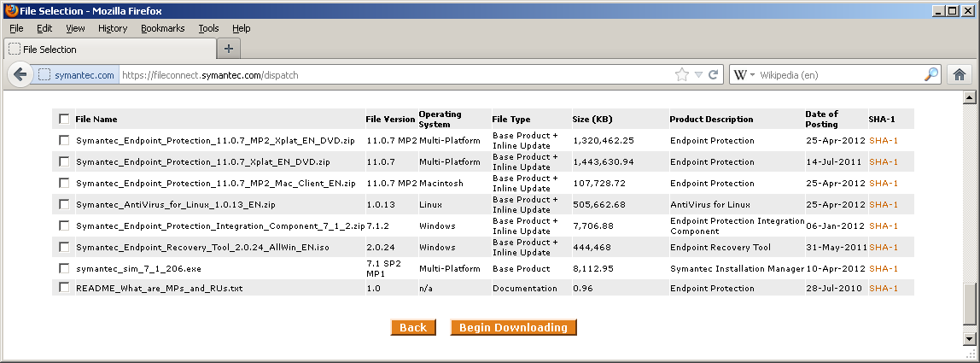Go back with the browser back arrow
This screenshot has width=980, height=363.
tap(20, 75)
